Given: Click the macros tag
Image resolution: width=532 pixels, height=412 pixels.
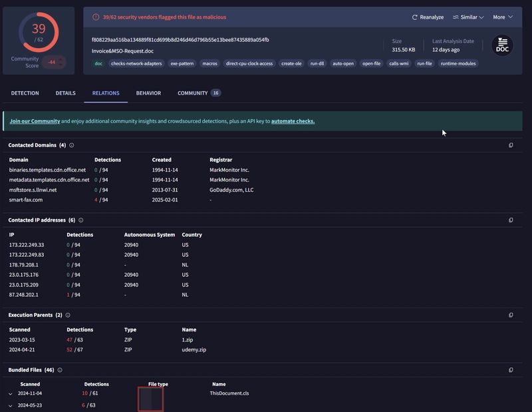Looking at the screenshot, I should tap(209, 63).
